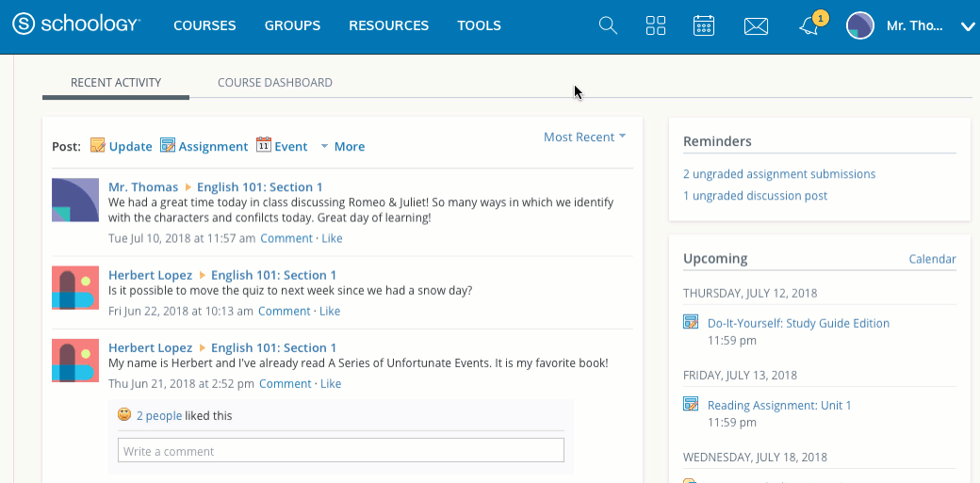Click Herbert Lopez's avatar on quiz post
The width and height of the screenshot is (980, 483).
pos(75,288)
